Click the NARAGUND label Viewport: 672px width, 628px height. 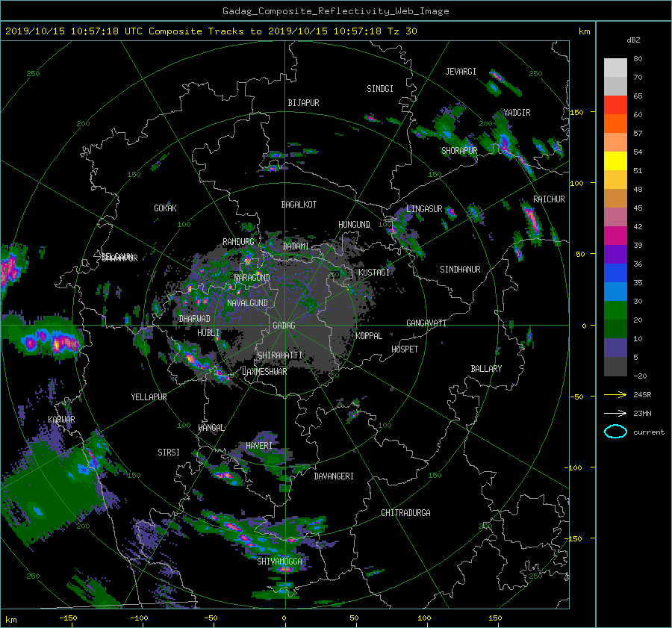tap(252, 277)
